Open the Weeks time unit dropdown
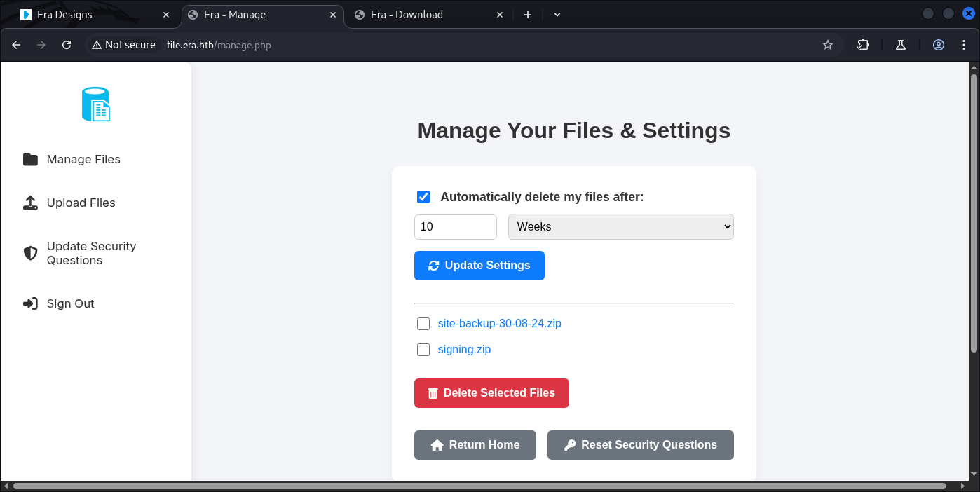 620,227
